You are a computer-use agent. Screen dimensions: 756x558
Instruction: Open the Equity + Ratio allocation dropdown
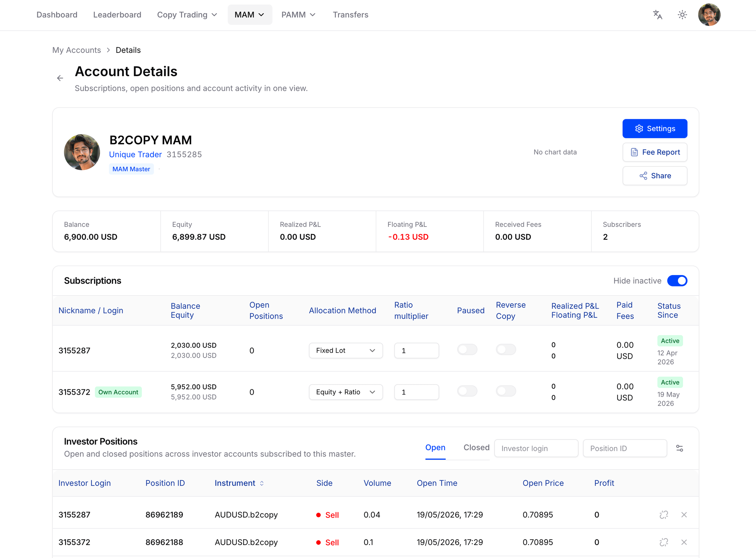tap(346, 392)
